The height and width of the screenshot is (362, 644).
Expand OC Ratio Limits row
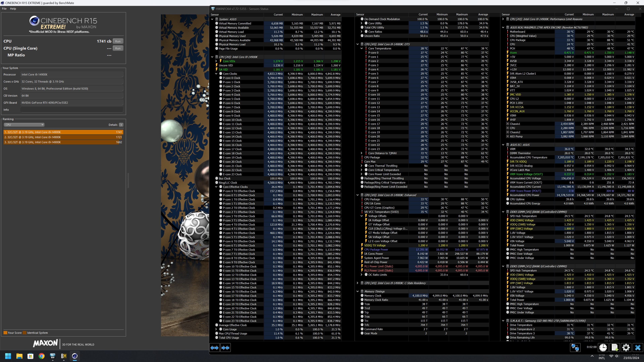coord(362,275)
